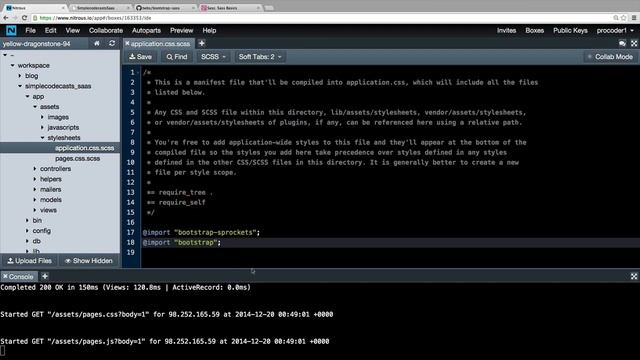Viewport: 640px width, 360px height.
Task: Maximize the console panel with the expand icon
Action: [x=634, y=276]
